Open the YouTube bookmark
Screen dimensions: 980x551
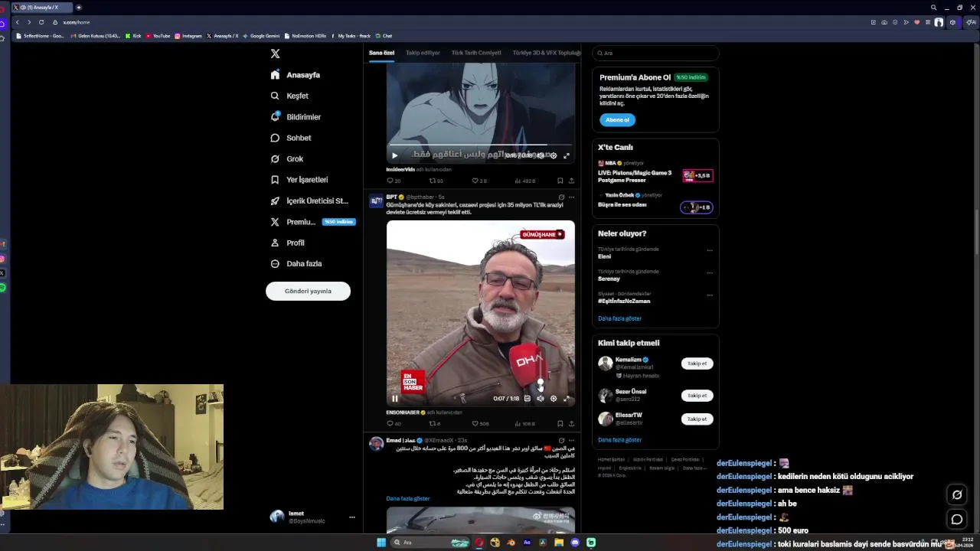coord(158,36)
